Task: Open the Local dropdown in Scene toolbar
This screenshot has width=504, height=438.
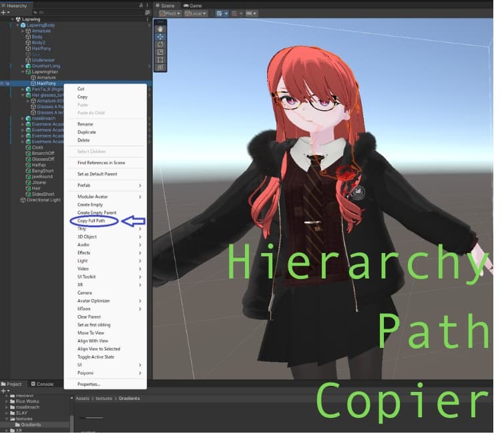Action: coord(196,13)
